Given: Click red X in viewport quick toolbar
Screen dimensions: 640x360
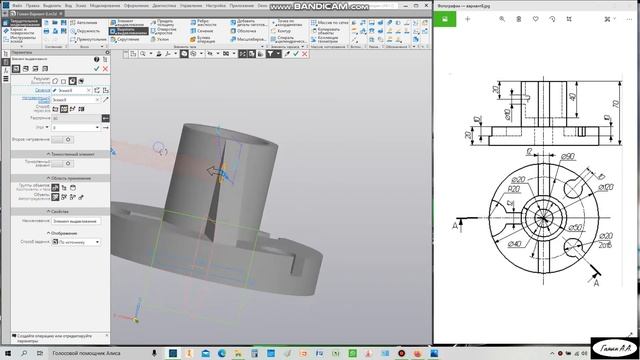Looking at the screenshot, I should pyautogui.click(x=304, y=54).
